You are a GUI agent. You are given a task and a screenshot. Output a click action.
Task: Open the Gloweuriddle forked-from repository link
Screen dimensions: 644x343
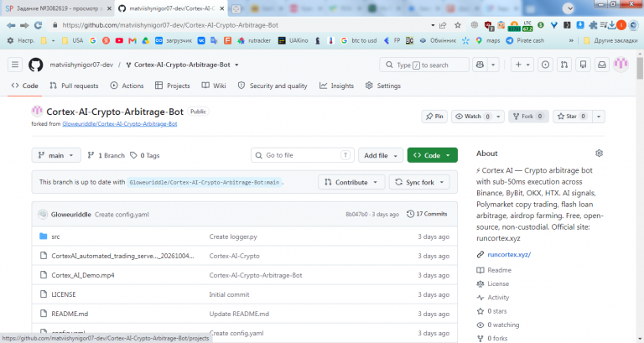(120, 123)
